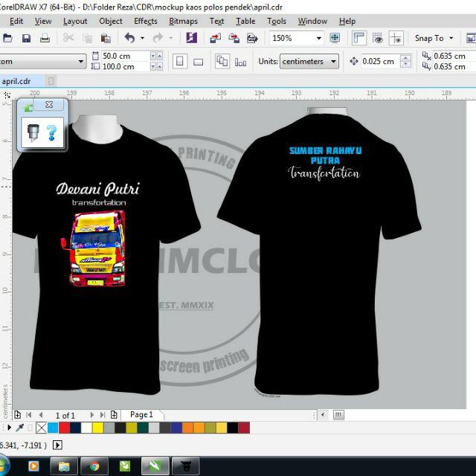Pick the cyan blue color swatch
Screen dimensions: 476x476
coord(53,428)
